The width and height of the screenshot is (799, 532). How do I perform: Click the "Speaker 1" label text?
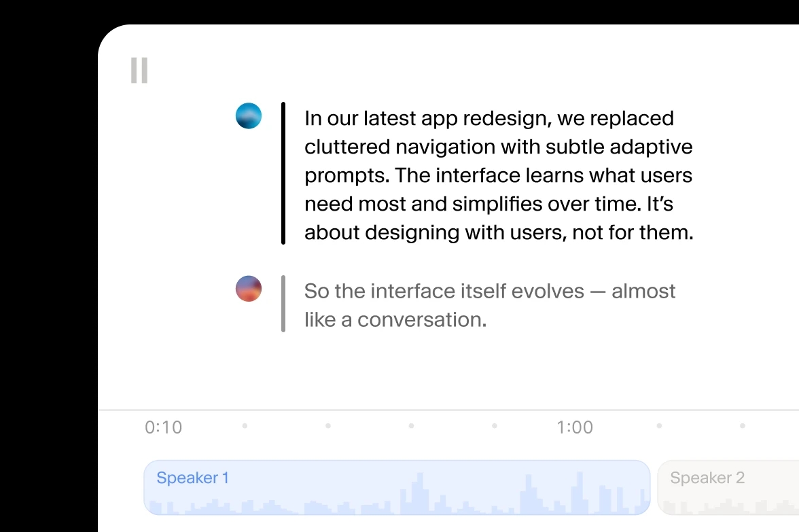point(193,478)
